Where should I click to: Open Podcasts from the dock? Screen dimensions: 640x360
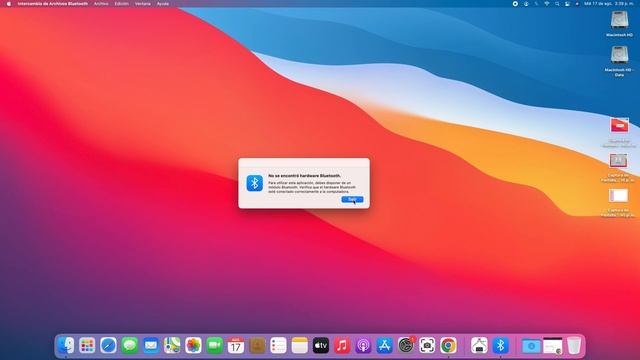[363, 346]
